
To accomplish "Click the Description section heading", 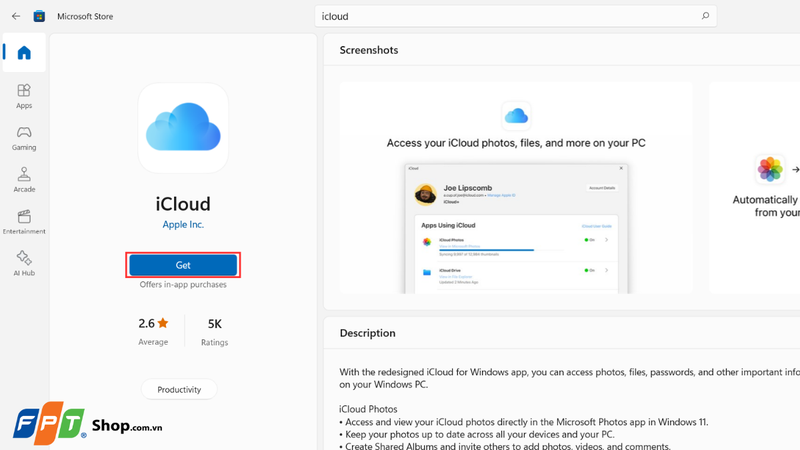I will pyautogui.click(x=367, y=333).
